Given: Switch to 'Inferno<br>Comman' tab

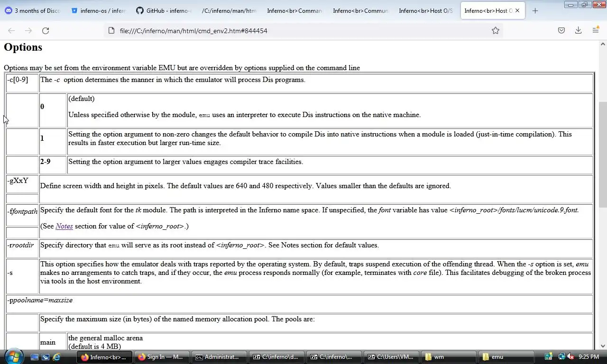Looking at the screenshot, I should (294, 10).
